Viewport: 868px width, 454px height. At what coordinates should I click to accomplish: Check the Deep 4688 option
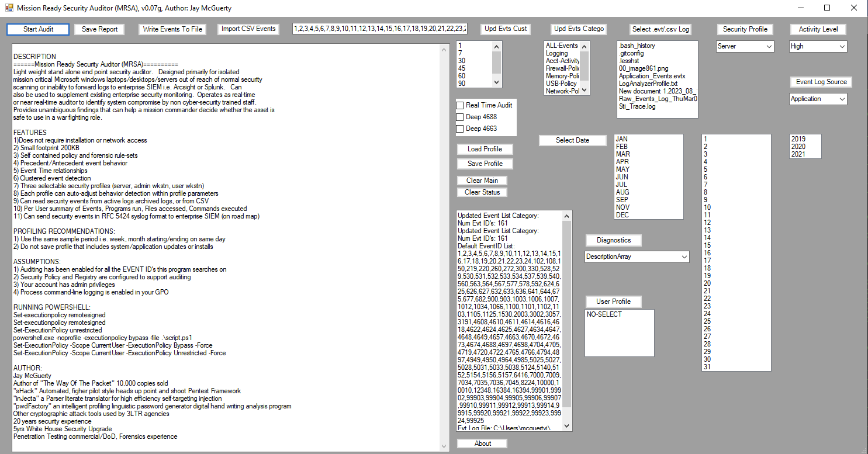[460, 117]
